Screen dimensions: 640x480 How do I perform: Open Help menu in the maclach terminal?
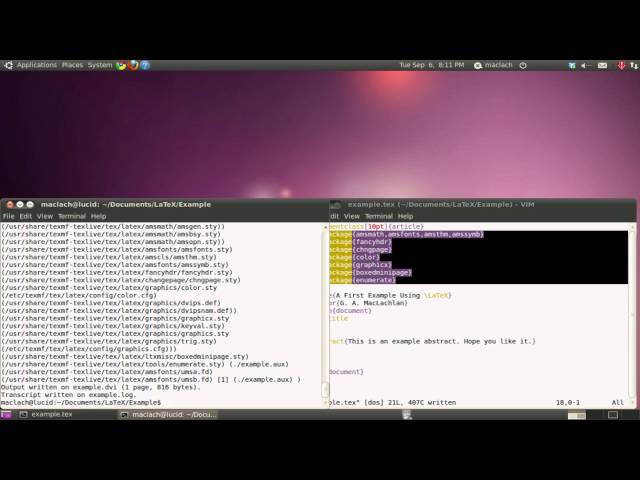[98, 216]
